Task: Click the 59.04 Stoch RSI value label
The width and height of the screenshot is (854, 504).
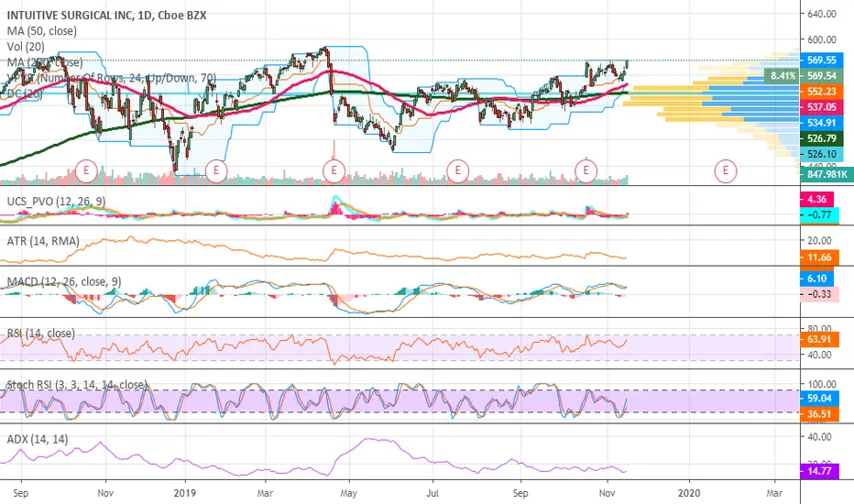Action: [819, 399]
